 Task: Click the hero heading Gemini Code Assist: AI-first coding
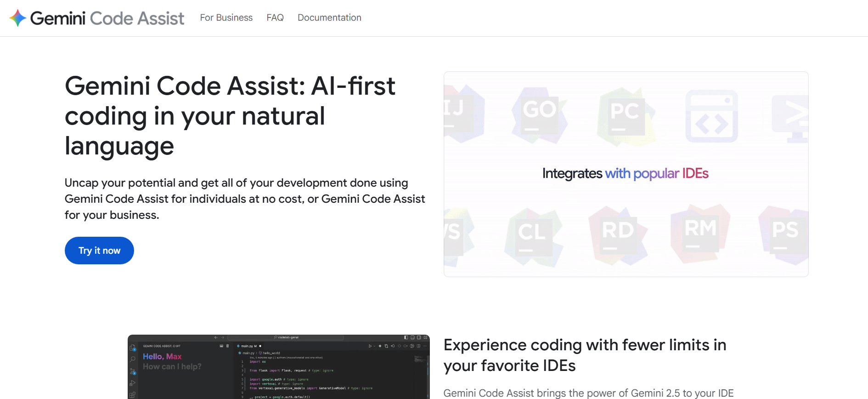click(230, 116)
